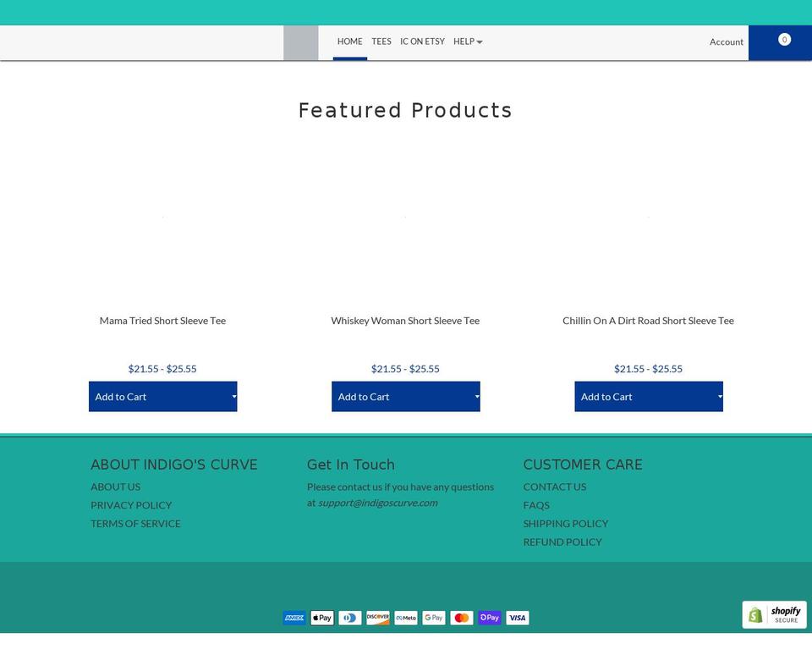
Task: Click the Apple Pay payment icon
Action: (322, 618)
